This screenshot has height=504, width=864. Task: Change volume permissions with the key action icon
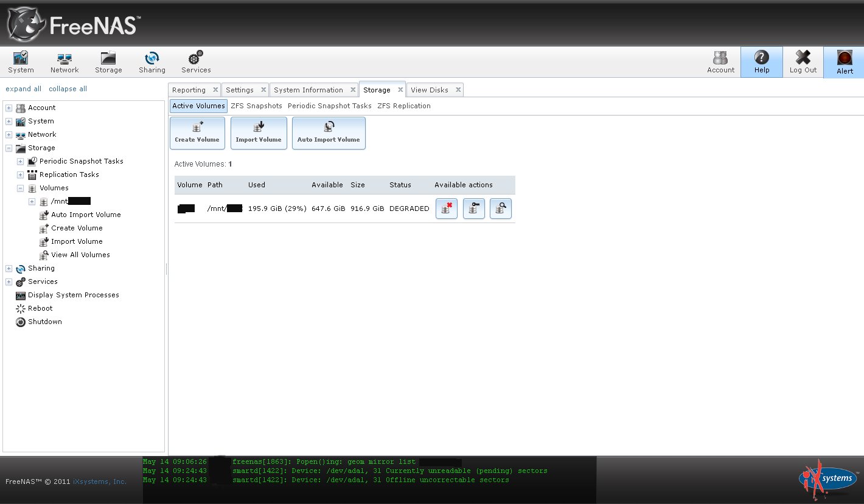(474, 209)
